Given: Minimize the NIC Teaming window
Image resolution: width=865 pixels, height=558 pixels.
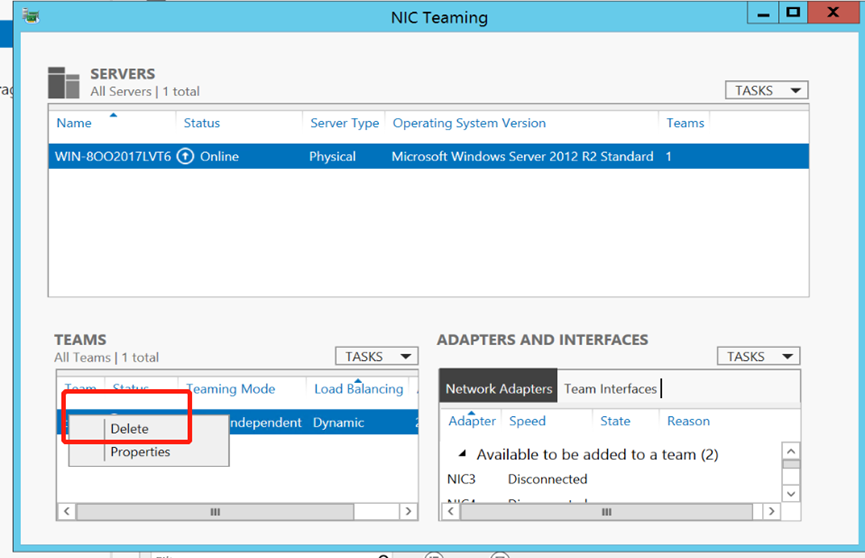Looking at the screenshot, I should [x=763, y=13].
